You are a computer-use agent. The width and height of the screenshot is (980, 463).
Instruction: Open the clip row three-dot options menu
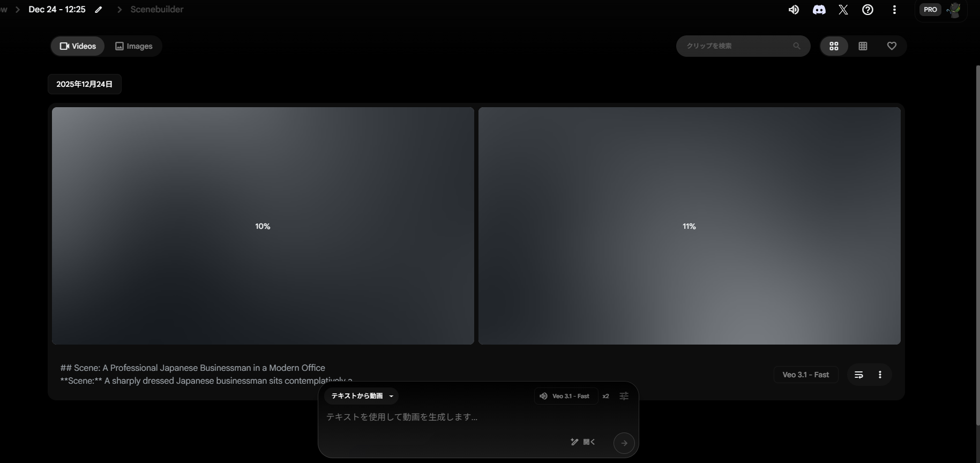tap(880, 375)
